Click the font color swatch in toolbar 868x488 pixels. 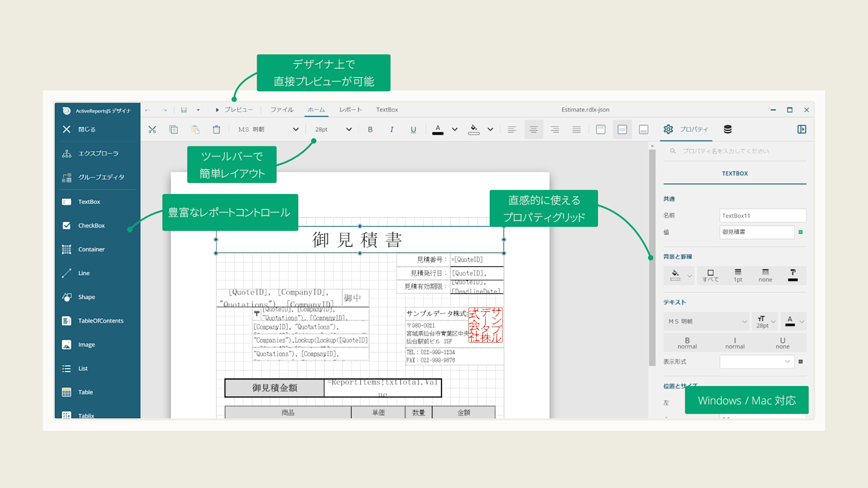tap(438, 130)
